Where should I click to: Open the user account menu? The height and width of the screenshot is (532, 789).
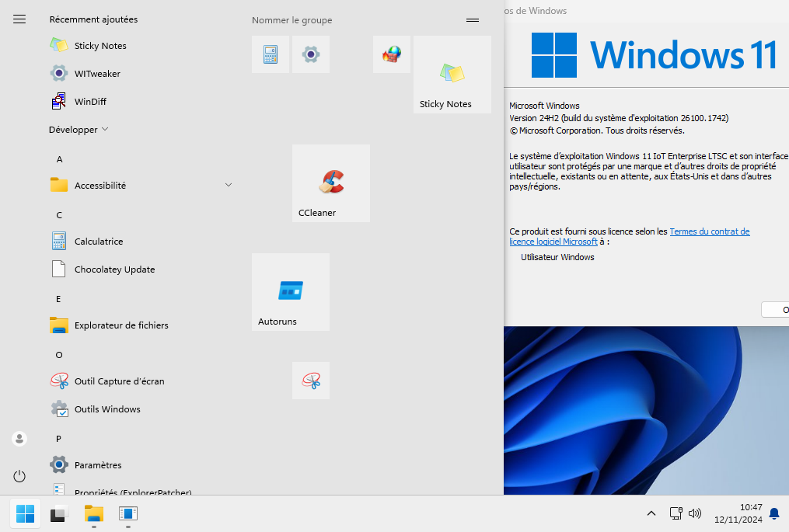(x=19, y=439)
